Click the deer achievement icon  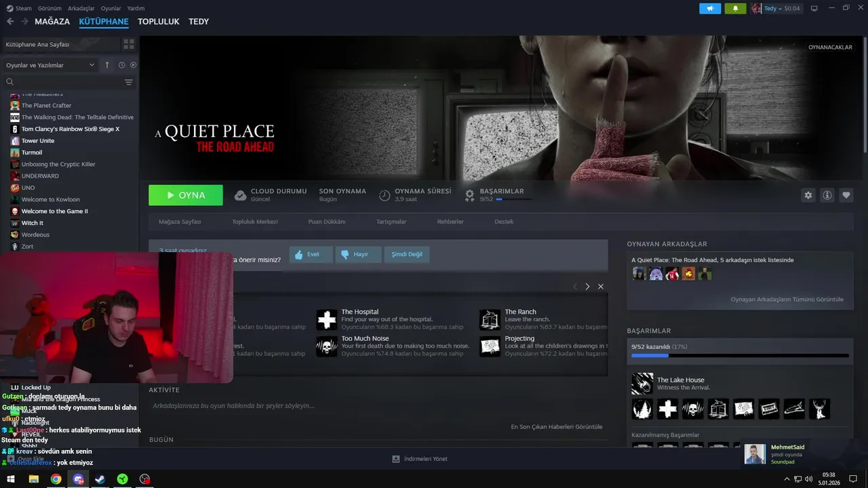[819, 409]
